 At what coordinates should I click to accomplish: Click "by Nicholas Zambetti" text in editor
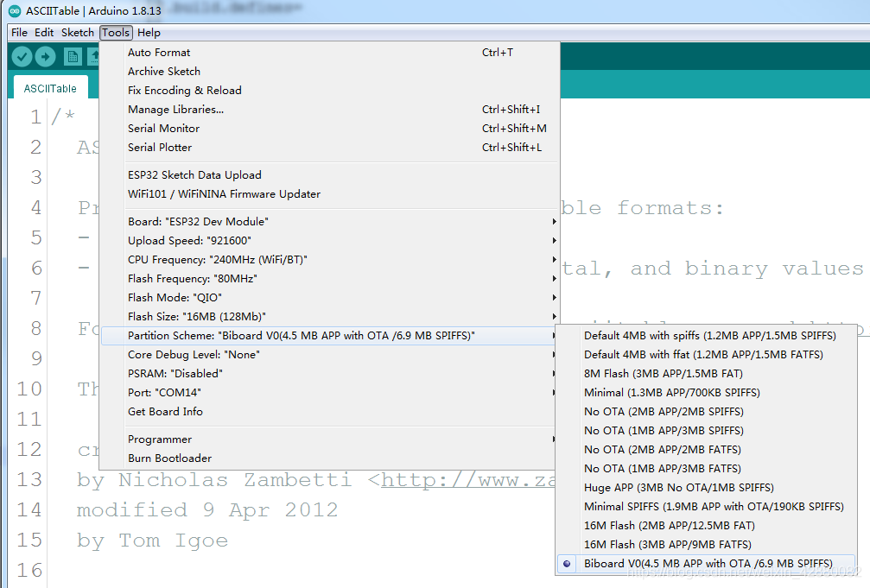[x=214, y=480]
